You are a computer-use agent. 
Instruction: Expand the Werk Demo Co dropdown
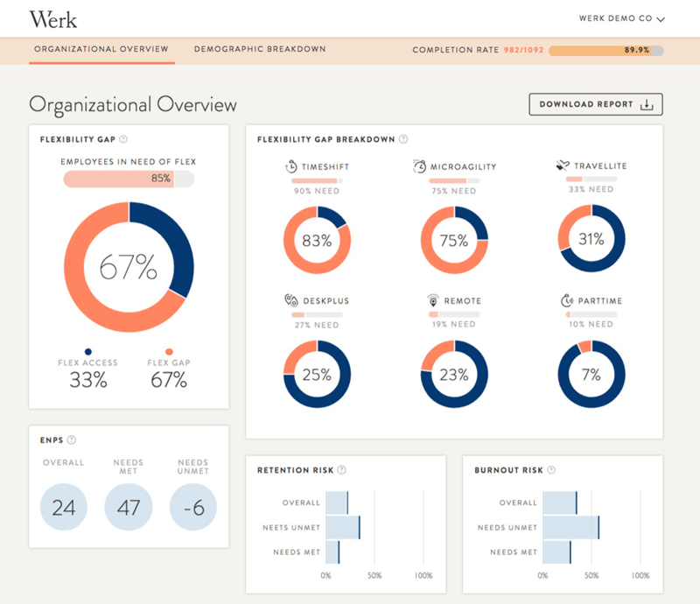(622, 18)
